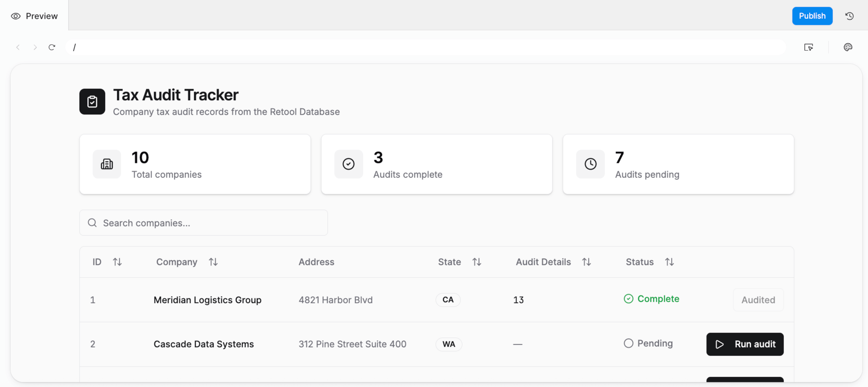Click the Pending circle icon for Cascade
868x387 pixels.
[628, 343]
